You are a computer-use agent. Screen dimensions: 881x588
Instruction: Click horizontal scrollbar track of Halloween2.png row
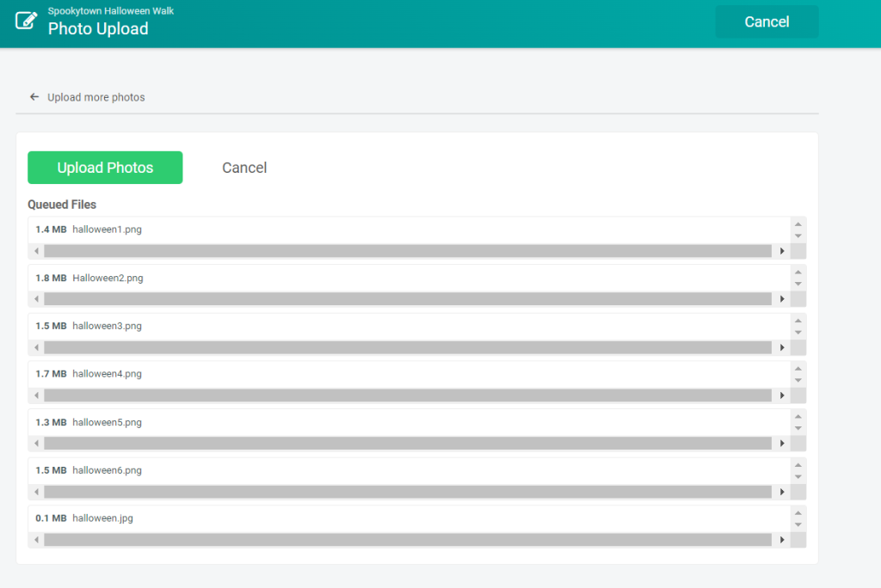(x=408, y=299)
